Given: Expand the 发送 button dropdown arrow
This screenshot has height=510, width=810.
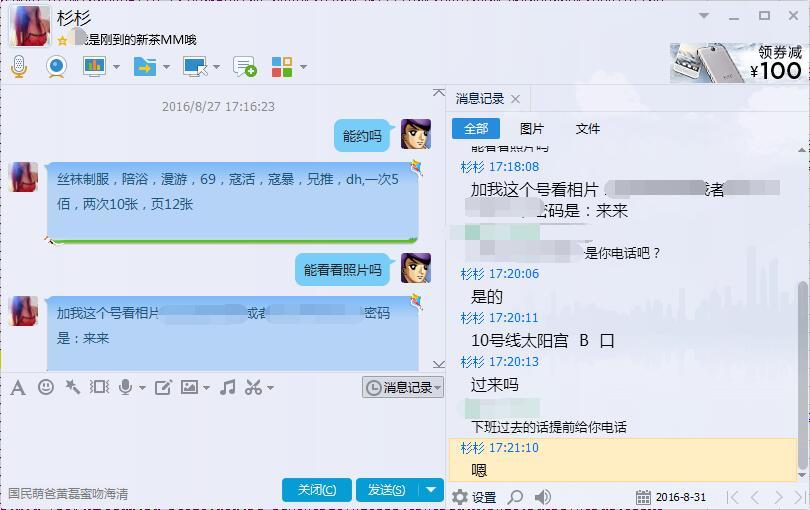Looking at the screenshot, I should click(x=431, y=489).
